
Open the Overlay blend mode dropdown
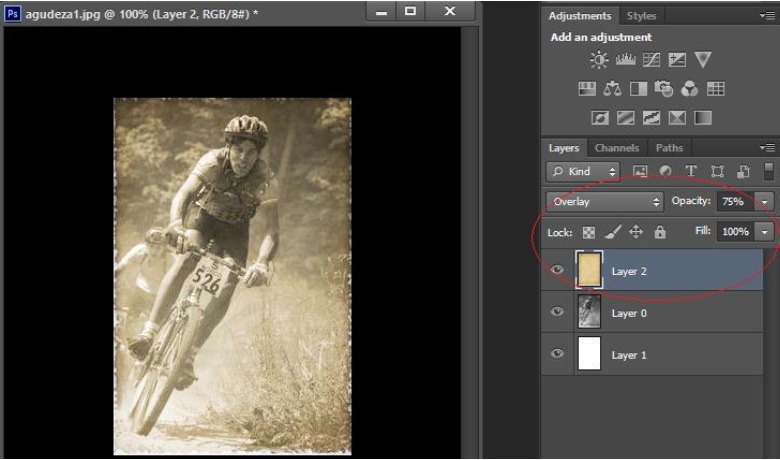(x=605, y=202)
